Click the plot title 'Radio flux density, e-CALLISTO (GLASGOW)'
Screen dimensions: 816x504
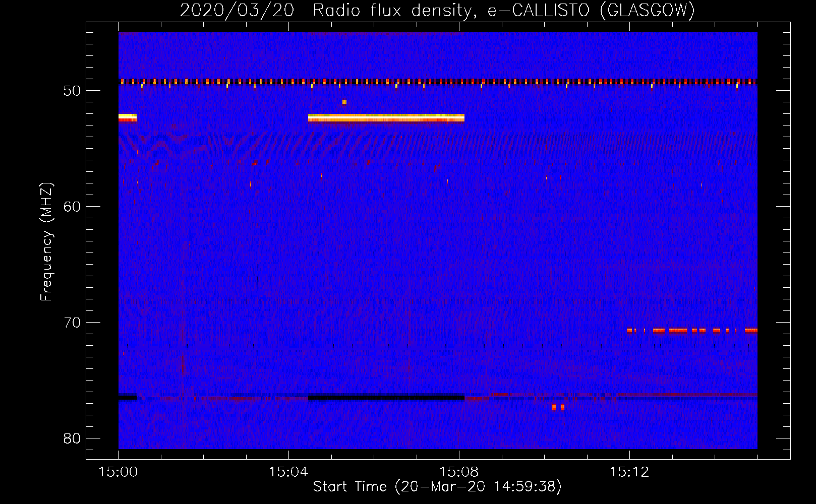504,10
